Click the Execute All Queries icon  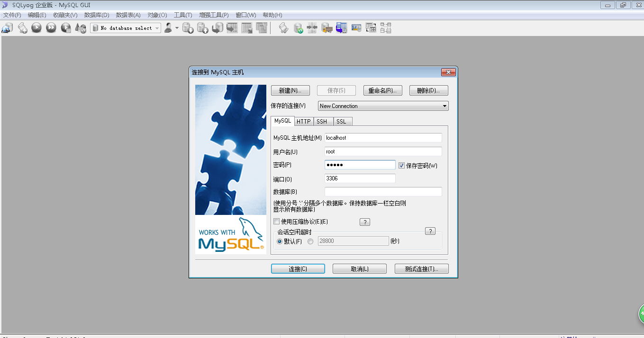pyautogui.click(x=51, y=27)
